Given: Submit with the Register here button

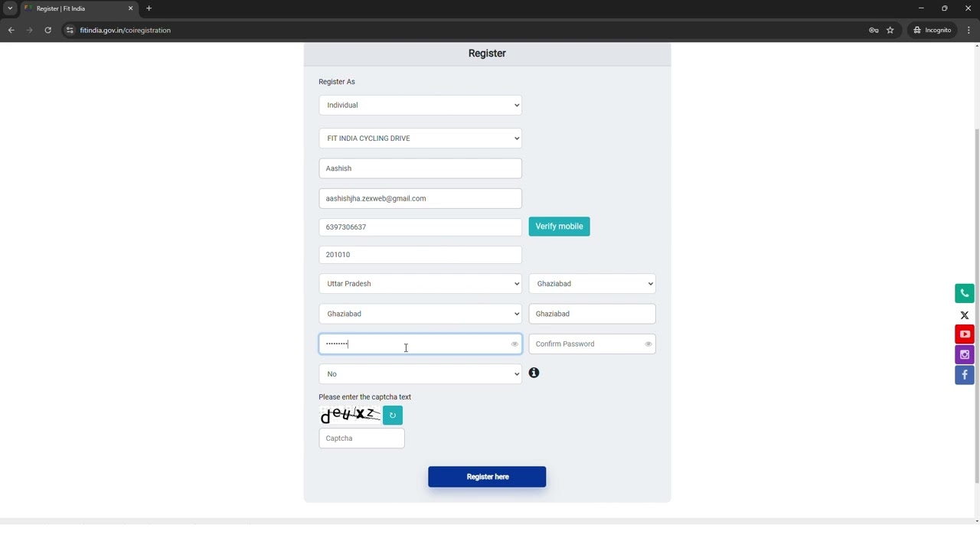Looking at the screenshot, I should (487, 477).
